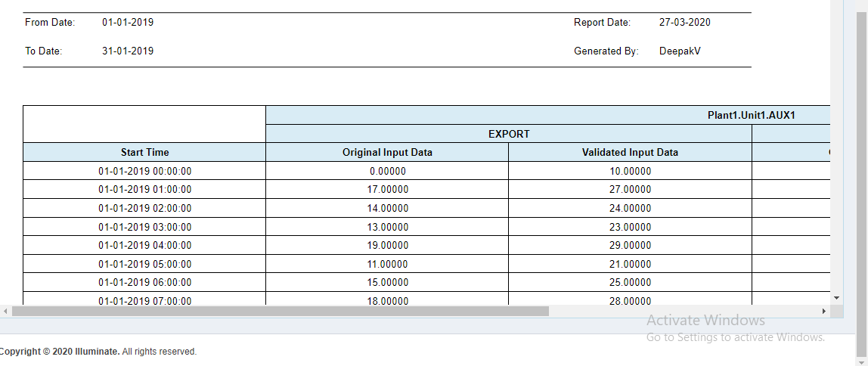Select the Start Time column header

[144, 152]
